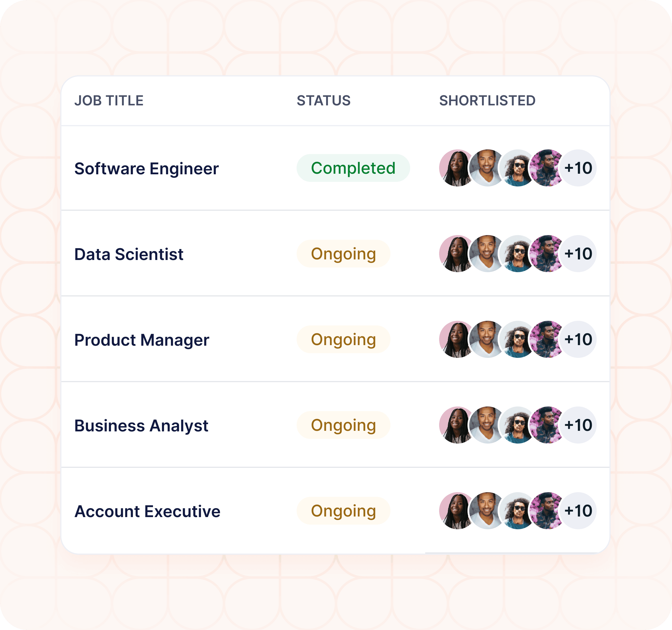Show +10 more candidates for Account Executive
The height and width of the screenshot is (630, 672).
tap(579, 511)
